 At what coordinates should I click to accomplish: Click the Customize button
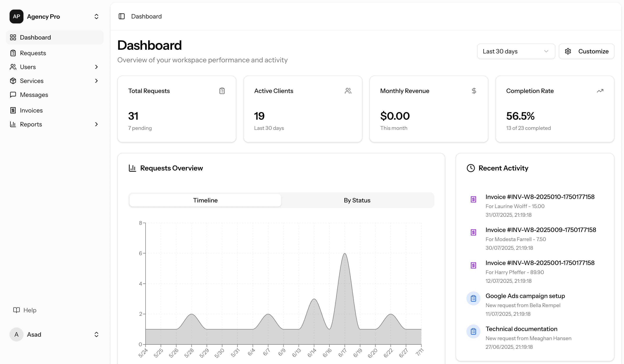[x=593, y=51]
